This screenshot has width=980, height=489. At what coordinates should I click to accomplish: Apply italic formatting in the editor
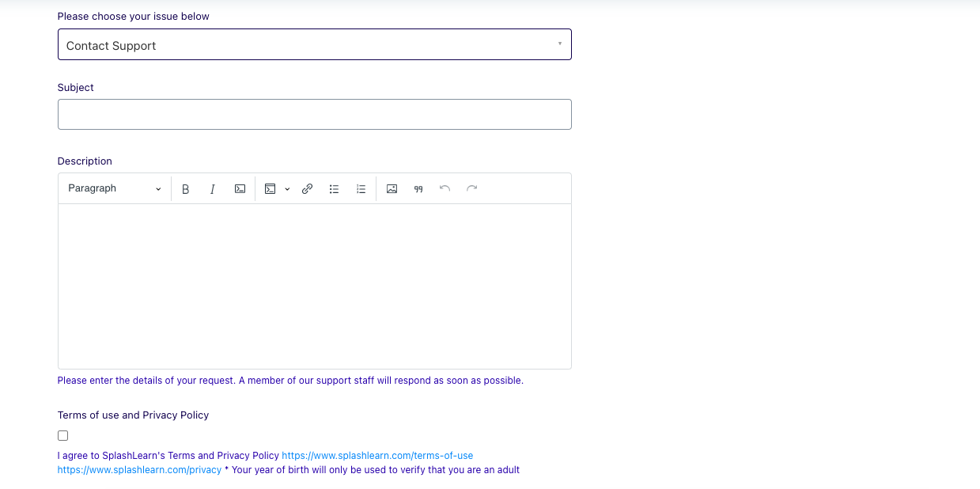point(212,188)
